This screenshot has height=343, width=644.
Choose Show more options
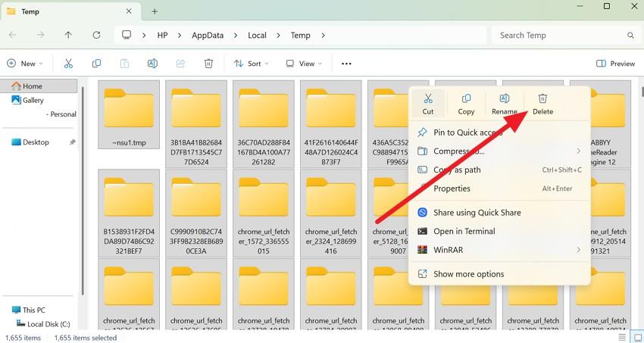point(499,274)
